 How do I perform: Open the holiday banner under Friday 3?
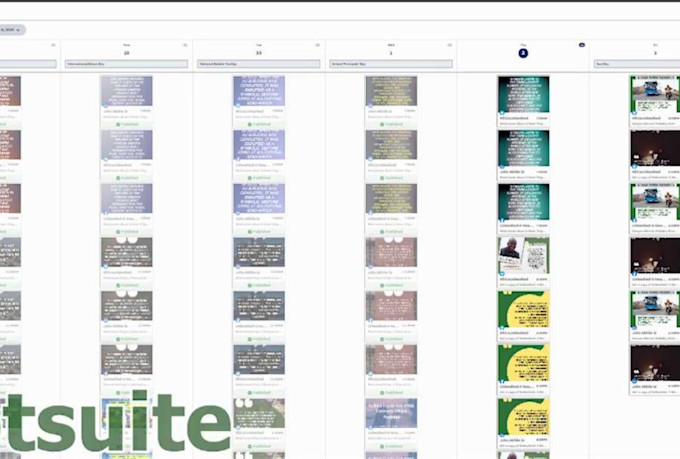pyautogui.click(x=637, y=64)
